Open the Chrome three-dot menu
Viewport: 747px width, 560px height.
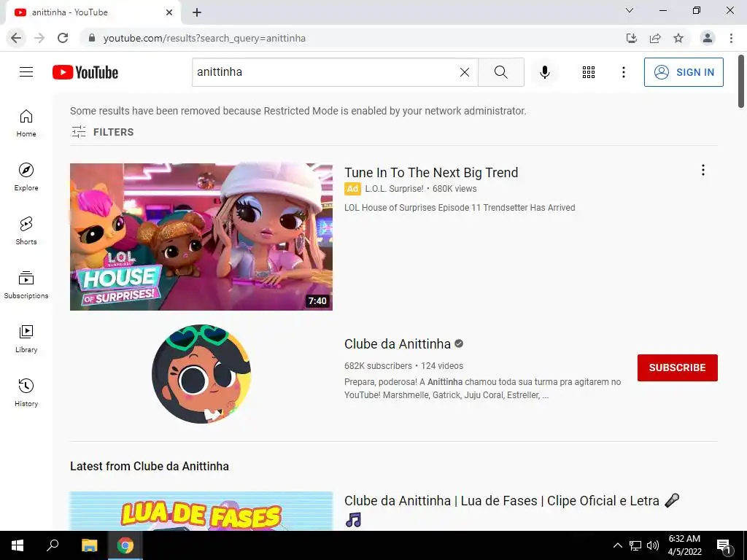point(731,38)
